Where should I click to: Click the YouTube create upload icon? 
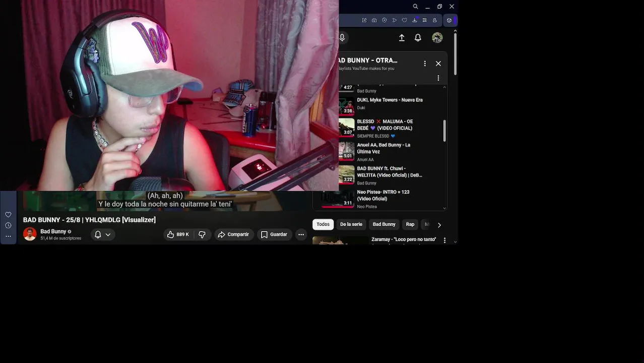pyautogui.click(x=402, y=38)
